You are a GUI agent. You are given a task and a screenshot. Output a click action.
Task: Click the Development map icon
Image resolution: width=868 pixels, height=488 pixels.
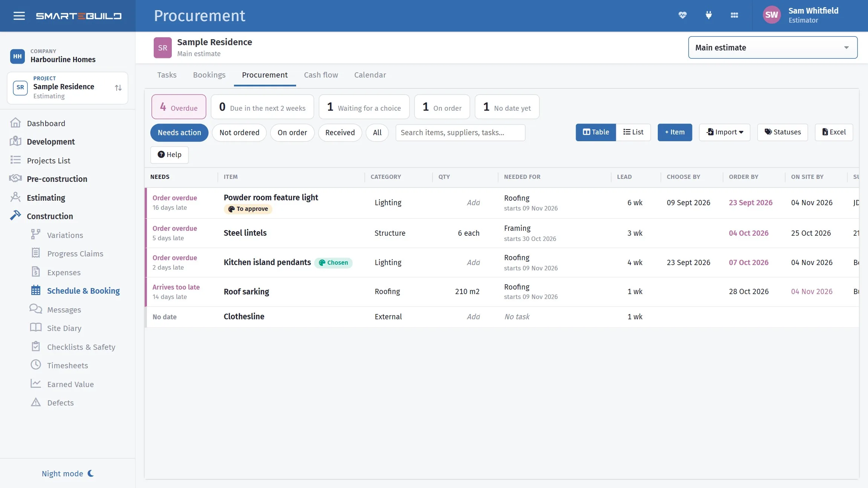(x=15, y=142)
